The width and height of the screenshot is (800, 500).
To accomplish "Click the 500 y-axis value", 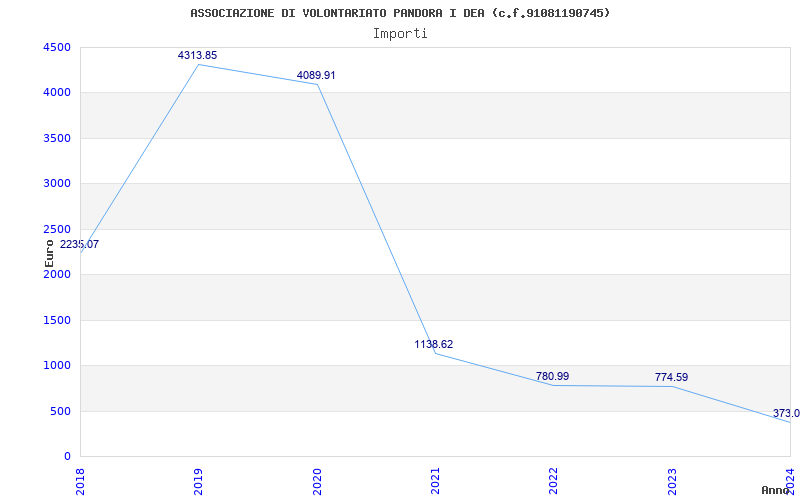I will (x=61, y=411).
